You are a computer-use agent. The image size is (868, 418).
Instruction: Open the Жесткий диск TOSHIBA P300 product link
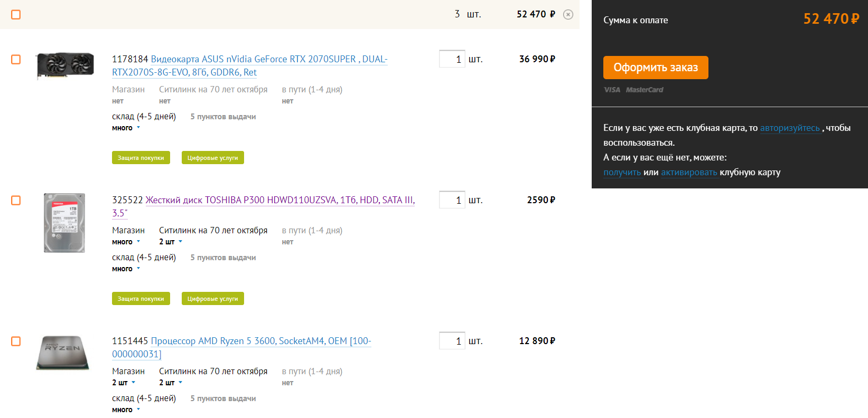(x=279, y=200)
